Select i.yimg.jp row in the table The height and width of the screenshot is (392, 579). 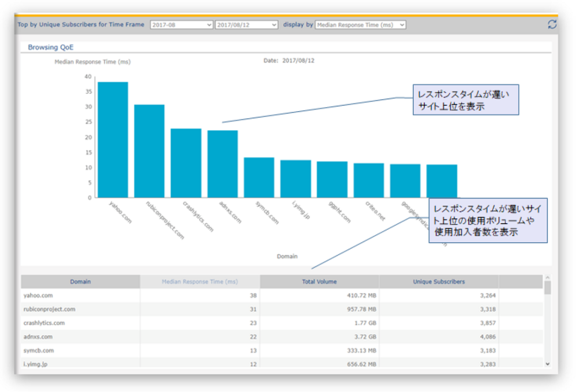(x=282, y=363)
